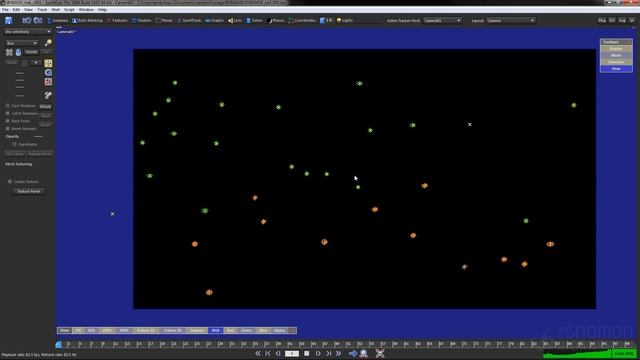
Task: Toggle the Back Faces checkbox
Action: (x=7, y=121)
